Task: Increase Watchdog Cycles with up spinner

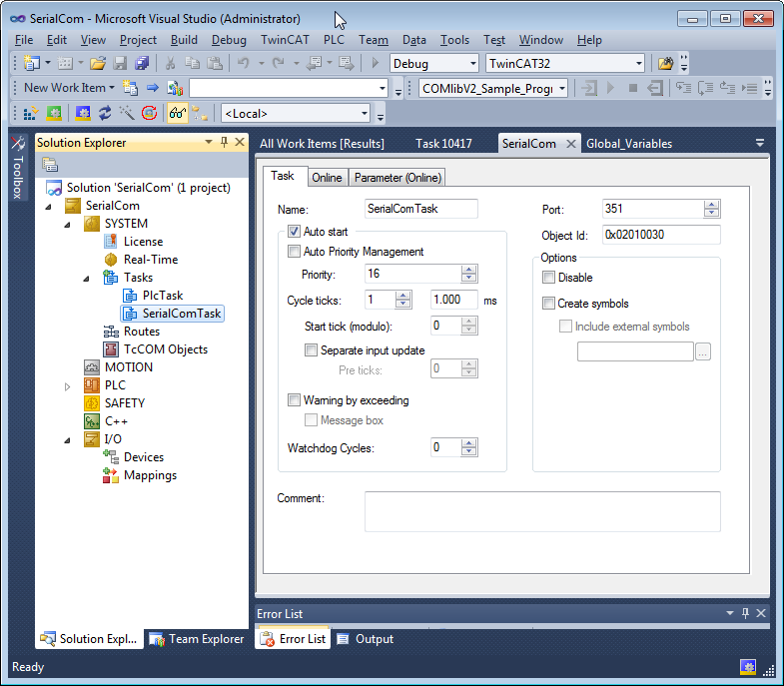Action: (x=468, y=443)
